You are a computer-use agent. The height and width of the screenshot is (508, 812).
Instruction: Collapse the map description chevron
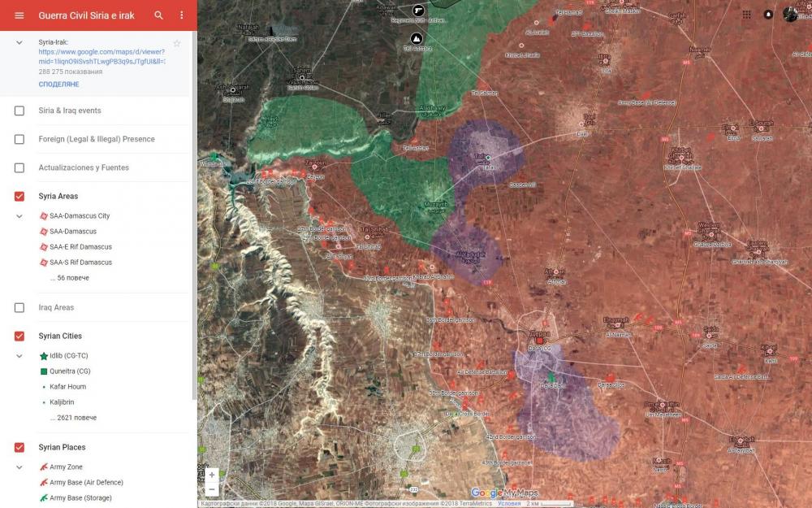(x=19, y=42)
